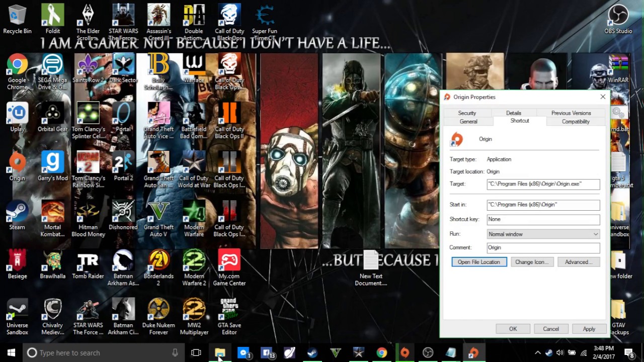Select Grand Theft Auto San Andreas shortcut
Screen dimensions: 644x362
point(158,170)
